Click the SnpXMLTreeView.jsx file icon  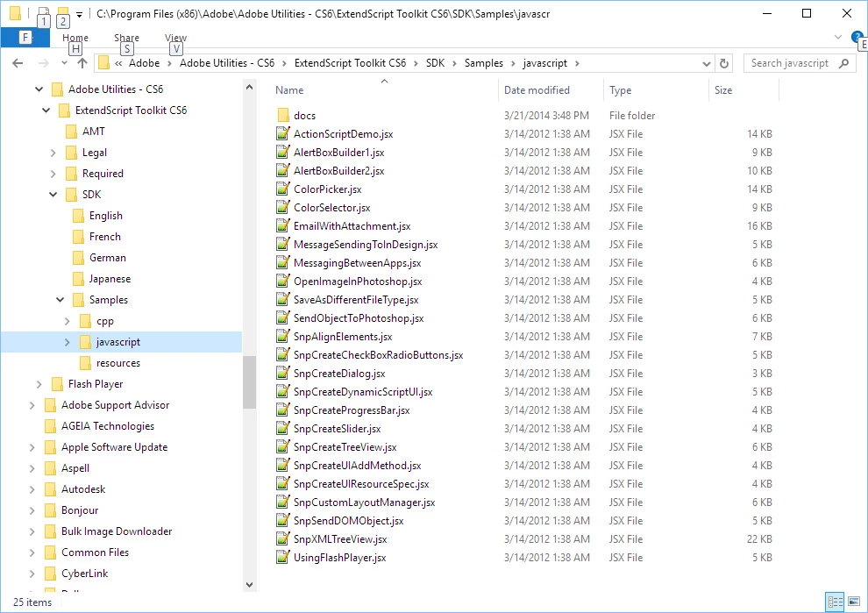tap(283, 538)
